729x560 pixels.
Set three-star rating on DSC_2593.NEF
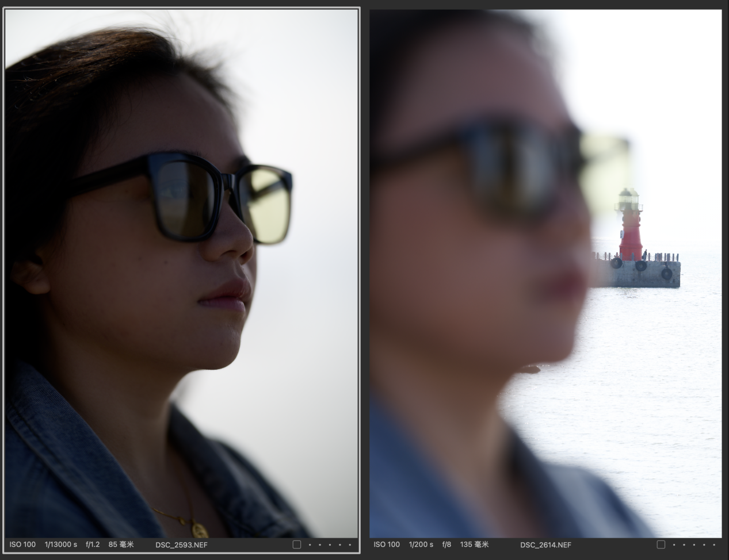click(330, 544)
